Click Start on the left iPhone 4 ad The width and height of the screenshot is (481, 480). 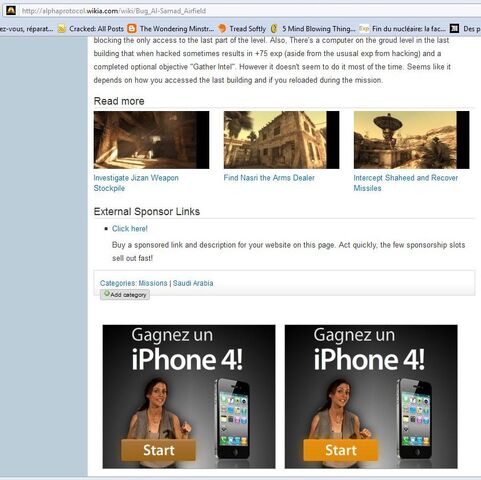[158, 450]
